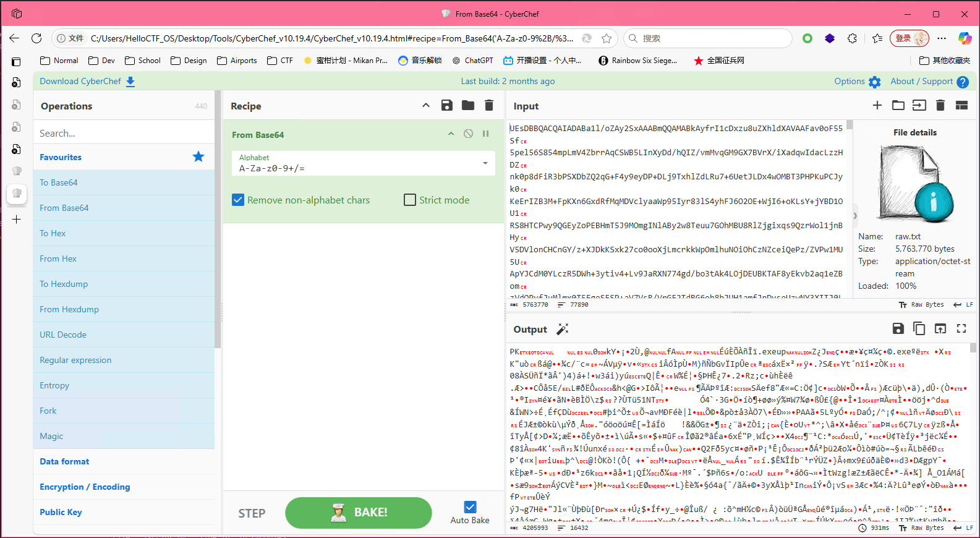
Task: Click the raw.txt file thumbnail
Action: tap(916, 184)
